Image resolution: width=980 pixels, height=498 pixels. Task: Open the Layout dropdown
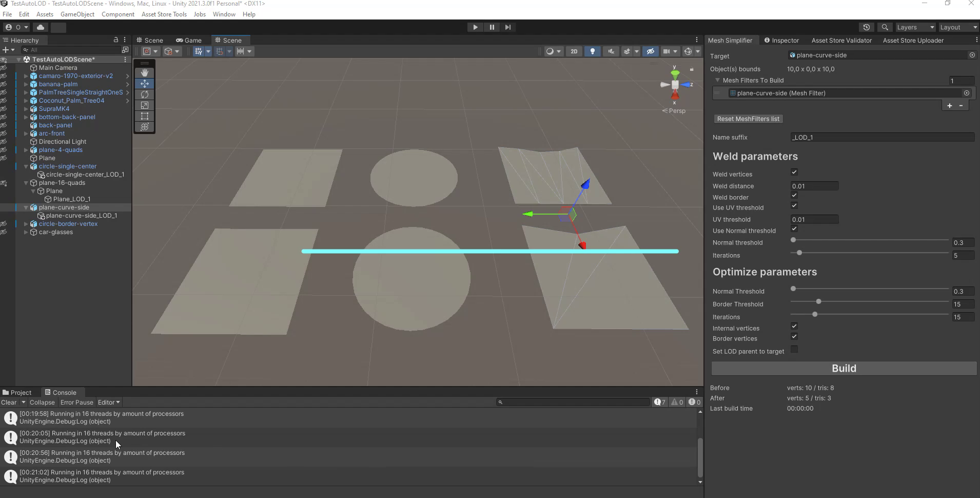[x=958, y=27]
